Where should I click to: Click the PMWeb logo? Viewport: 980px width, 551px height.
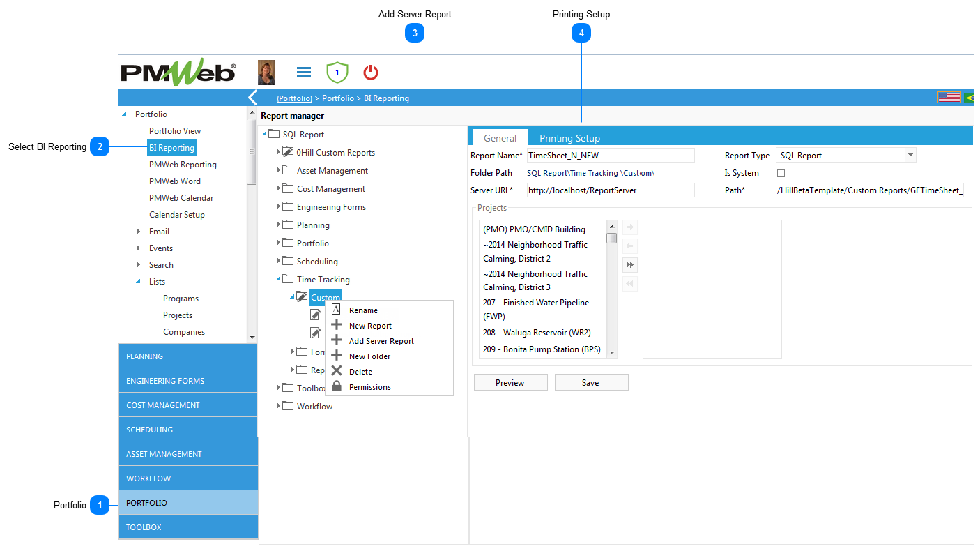(178, 73)
